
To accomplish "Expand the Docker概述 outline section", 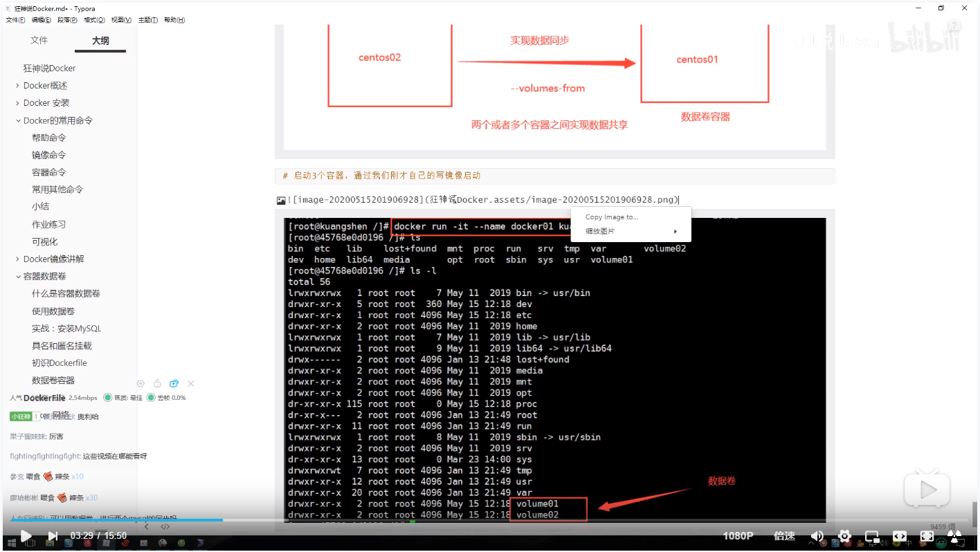I will [17, 86].
